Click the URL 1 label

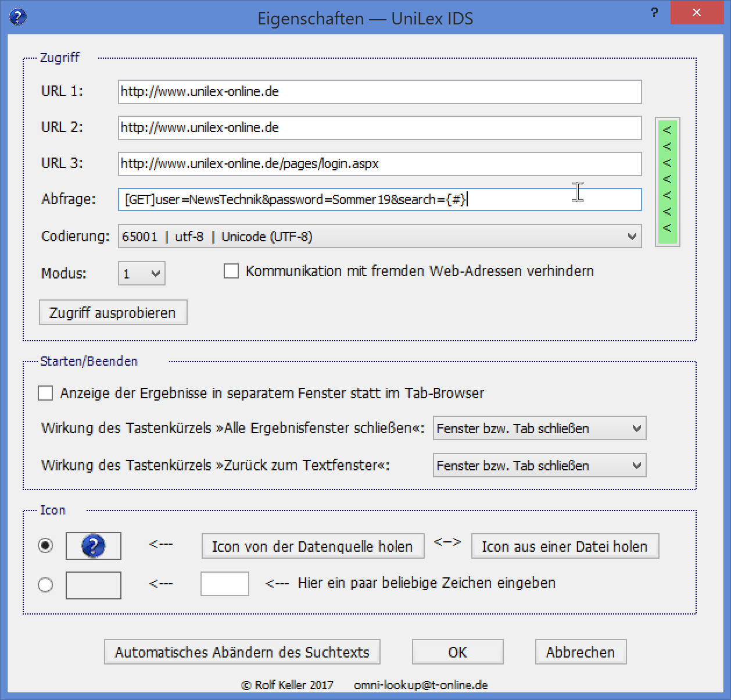[62, 91]
